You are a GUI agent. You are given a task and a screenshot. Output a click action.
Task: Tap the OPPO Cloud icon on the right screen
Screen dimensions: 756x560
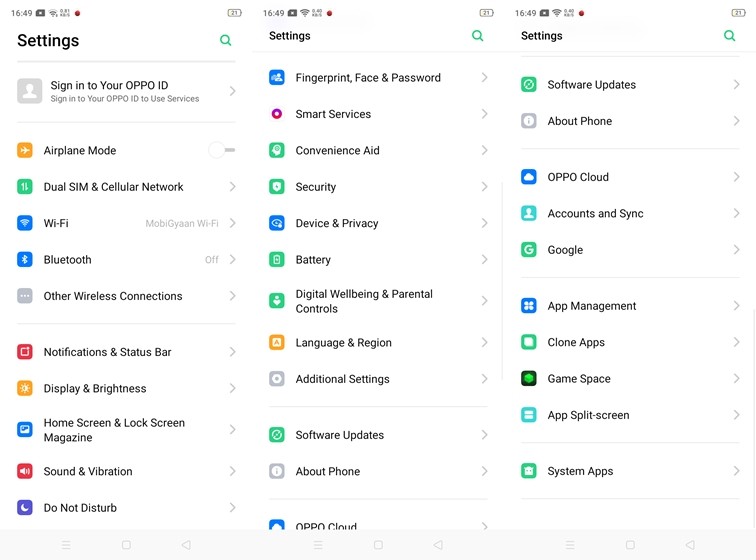(x=529, y=177)
